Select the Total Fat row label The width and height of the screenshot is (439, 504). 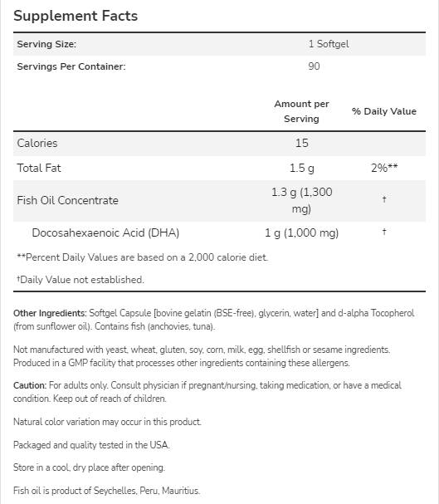coord(39,168)
